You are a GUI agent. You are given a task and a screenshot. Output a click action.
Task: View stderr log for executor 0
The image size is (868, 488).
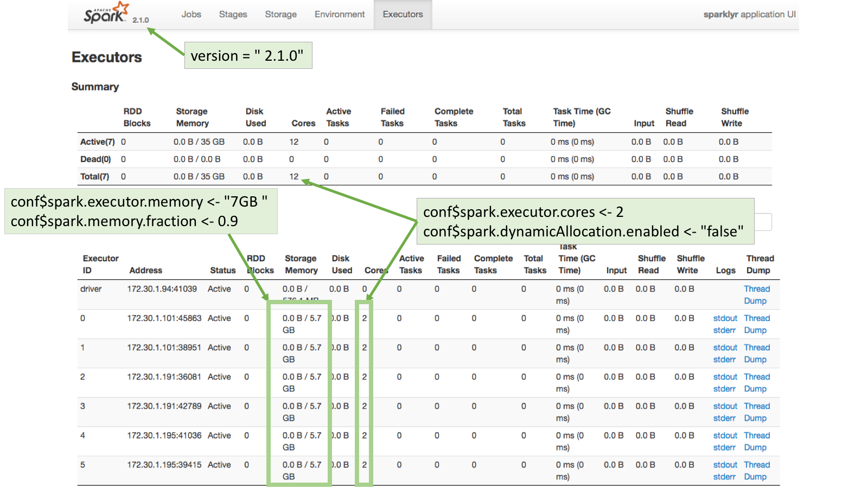tap(724, 330)
